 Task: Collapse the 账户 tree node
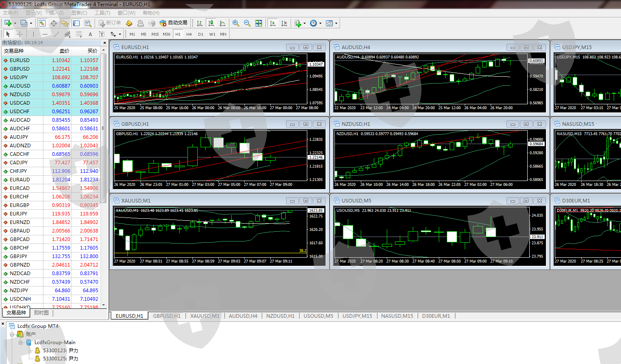tap(12, 334)
